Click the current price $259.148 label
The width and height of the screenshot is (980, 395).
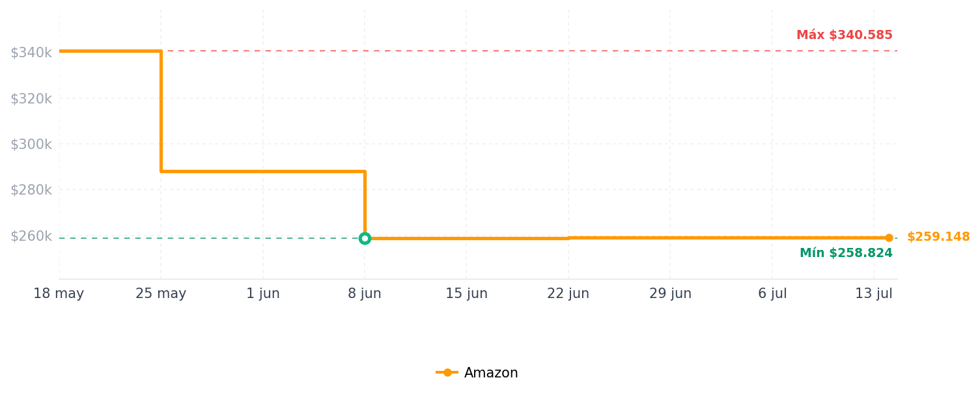[938, 237]
